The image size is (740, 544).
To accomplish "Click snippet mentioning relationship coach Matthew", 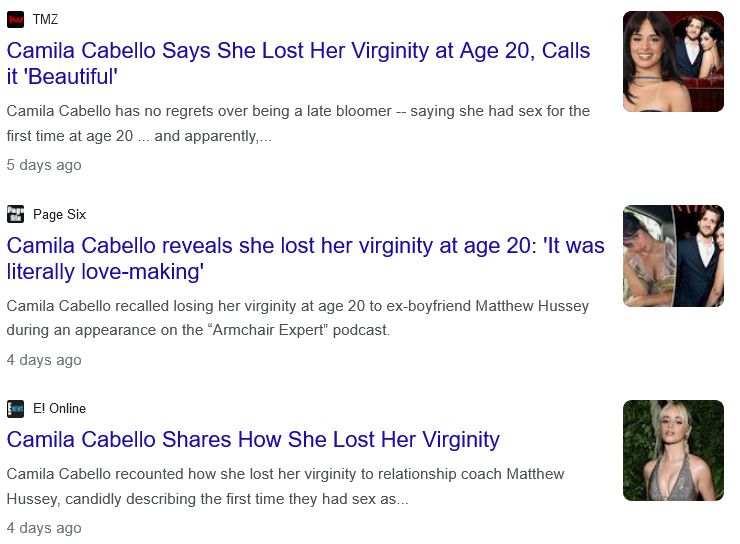I will [x=285, y=473].
